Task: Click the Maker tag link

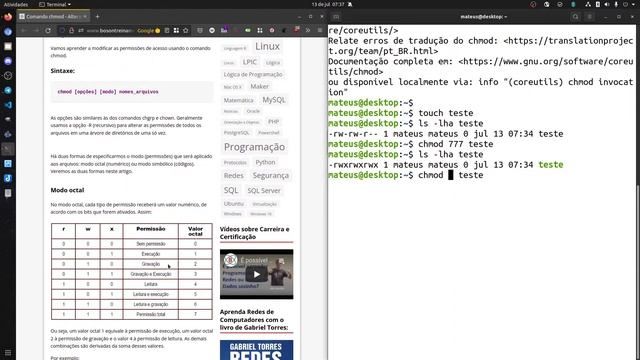Action: 259,87
